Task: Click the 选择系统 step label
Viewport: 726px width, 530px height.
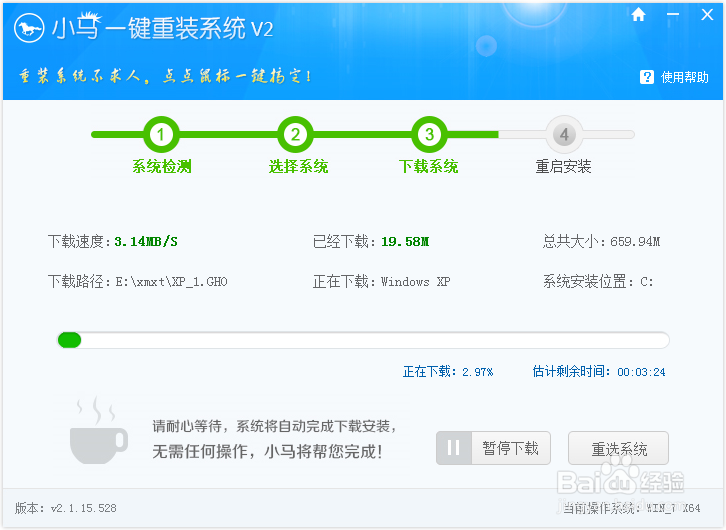Action: tap(298, 166)
